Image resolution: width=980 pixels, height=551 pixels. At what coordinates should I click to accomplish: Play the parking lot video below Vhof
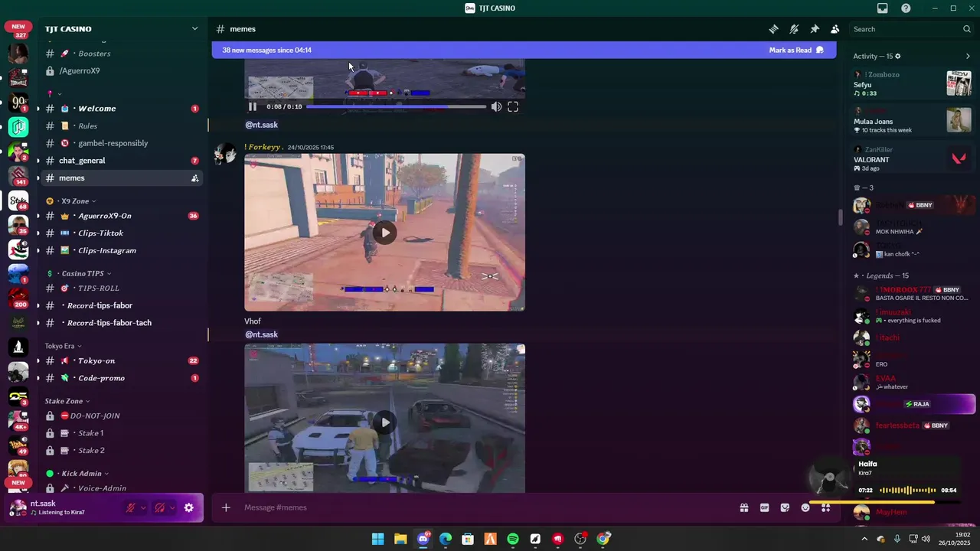[384, 422]
